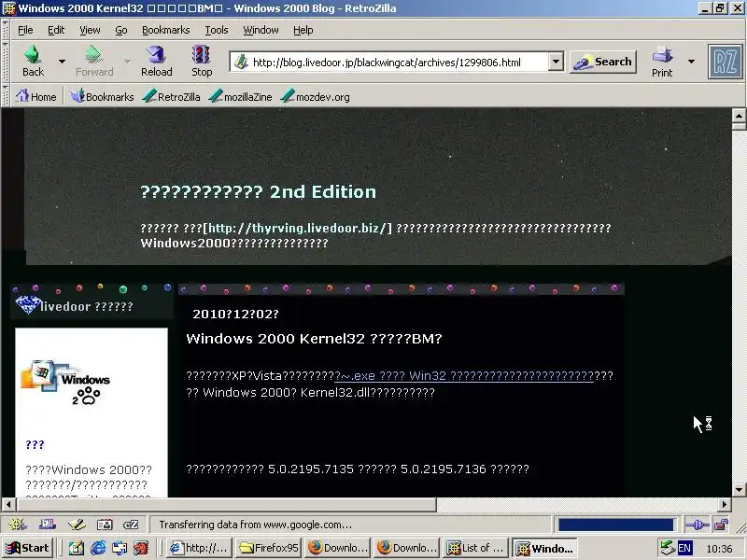747x560 pixels.
Task: Click the third quick launch icon with arrows
Action: coord(120,548)
